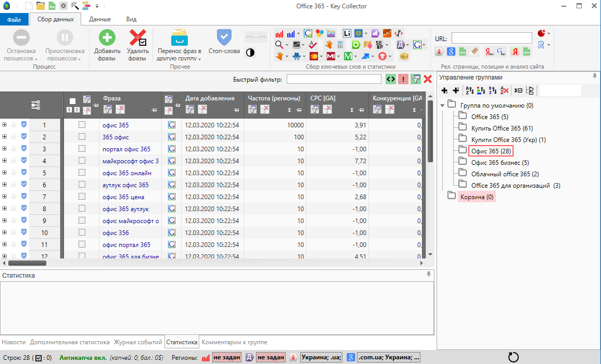Collapse the 'Группа по умолчанию' tree node

[442, 106]
